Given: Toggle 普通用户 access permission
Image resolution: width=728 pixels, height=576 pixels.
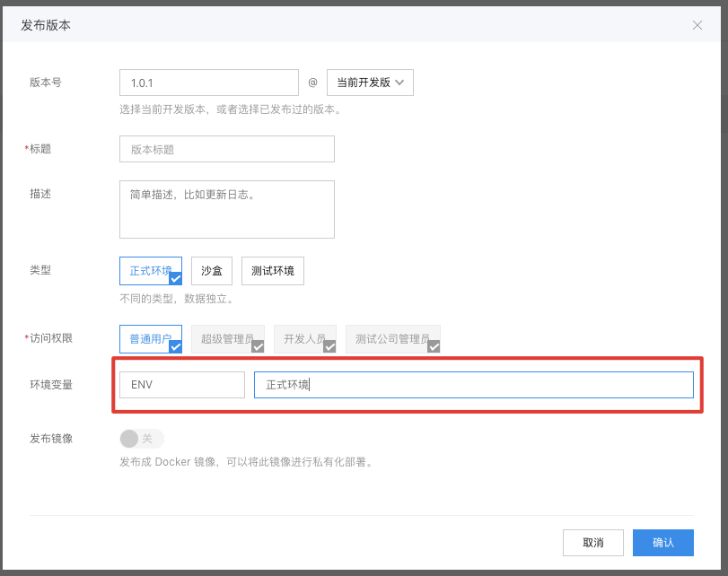Looking at the screenshot, I should (x=150, y=338).
